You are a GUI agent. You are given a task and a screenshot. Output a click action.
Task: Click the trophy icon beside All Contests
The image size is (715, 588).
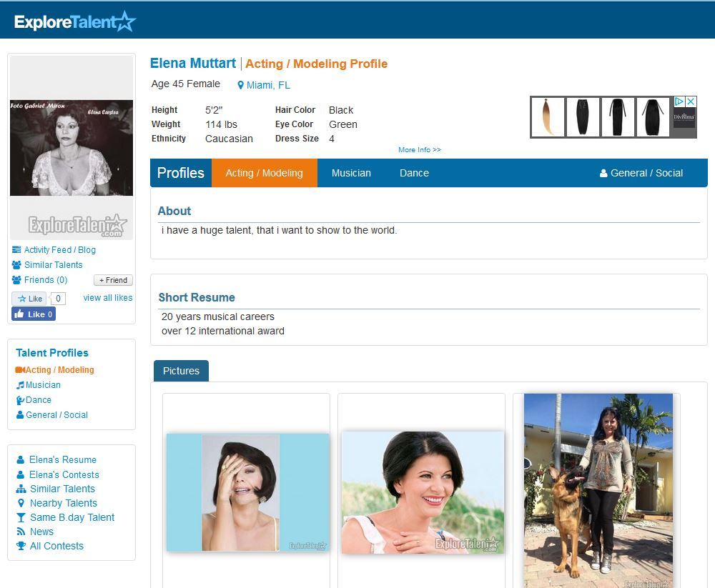(21, 546)
